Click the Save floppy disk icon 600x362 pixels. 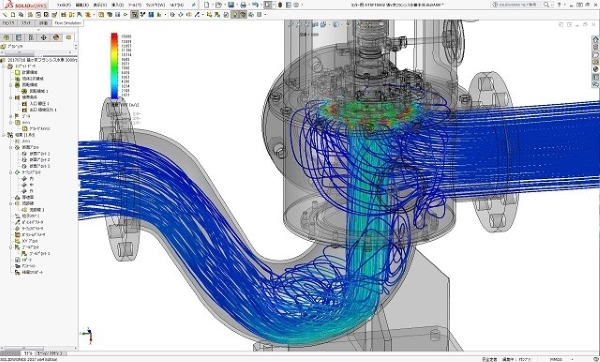point(231,5)
